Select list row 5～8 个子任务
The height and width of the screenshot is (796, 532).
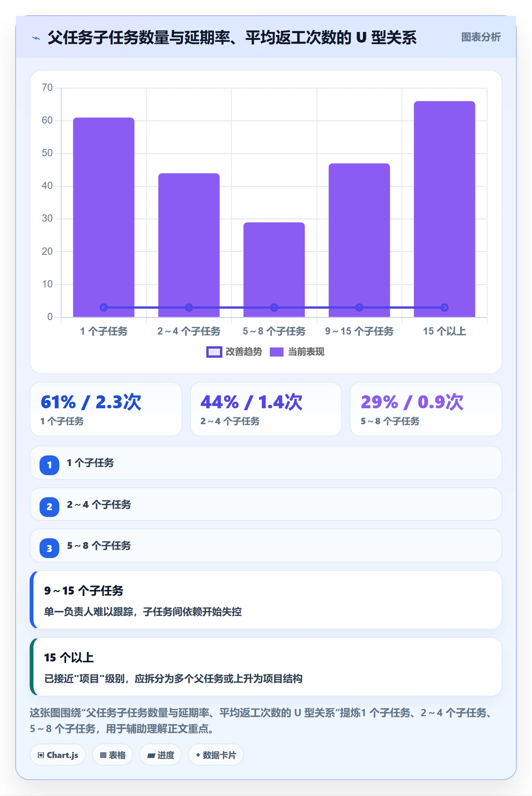(266, 545)
